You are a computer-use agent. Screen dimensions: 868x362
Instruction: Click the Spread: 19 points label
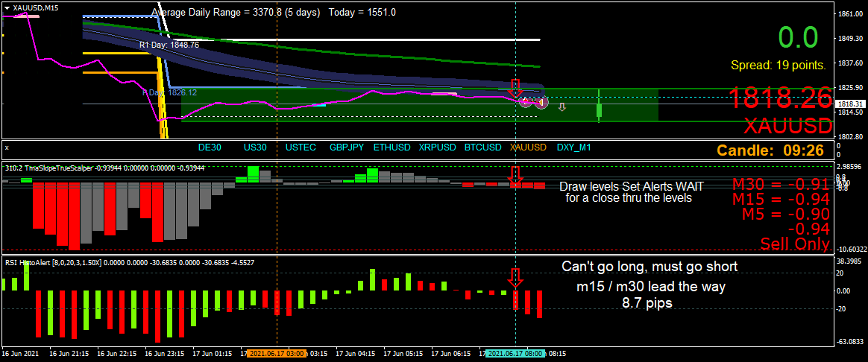779,66
